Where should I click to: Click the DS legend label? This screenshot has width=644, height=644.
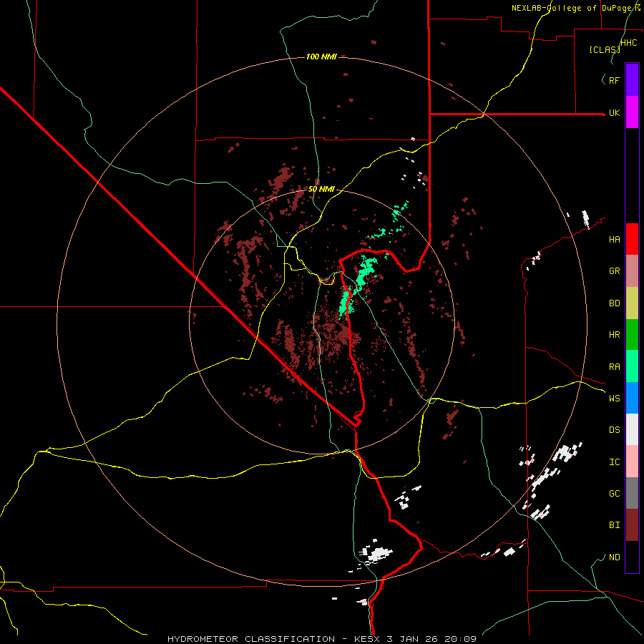(x=614, y=430)
